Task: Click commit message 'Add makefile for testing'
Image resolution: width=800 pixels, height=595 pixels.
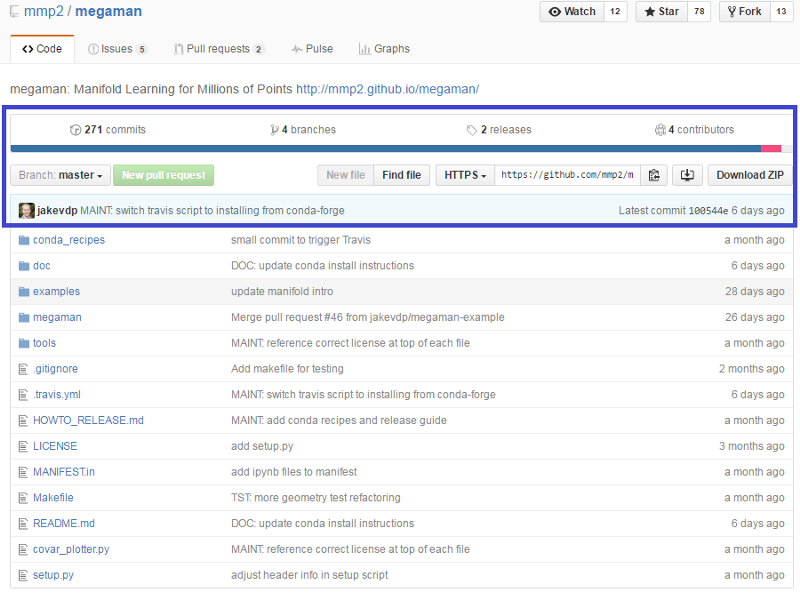Action: click(x=287, y=368)
